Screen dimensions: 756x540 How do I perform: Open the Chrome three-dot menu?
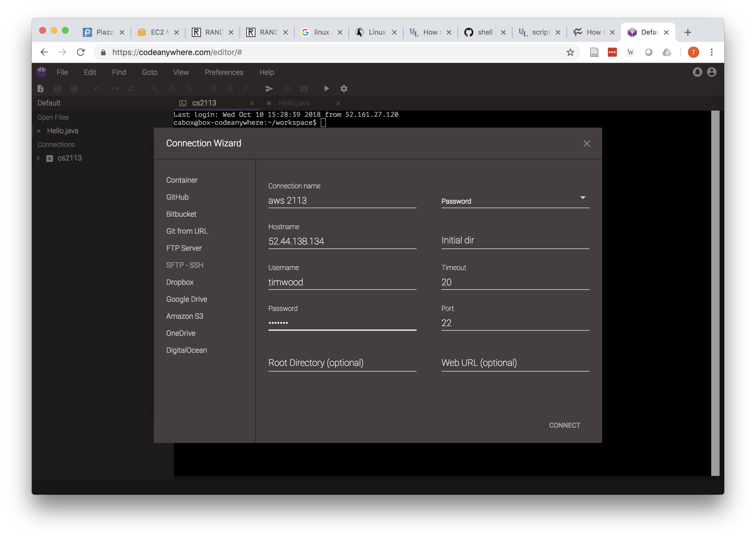point(712,52)
